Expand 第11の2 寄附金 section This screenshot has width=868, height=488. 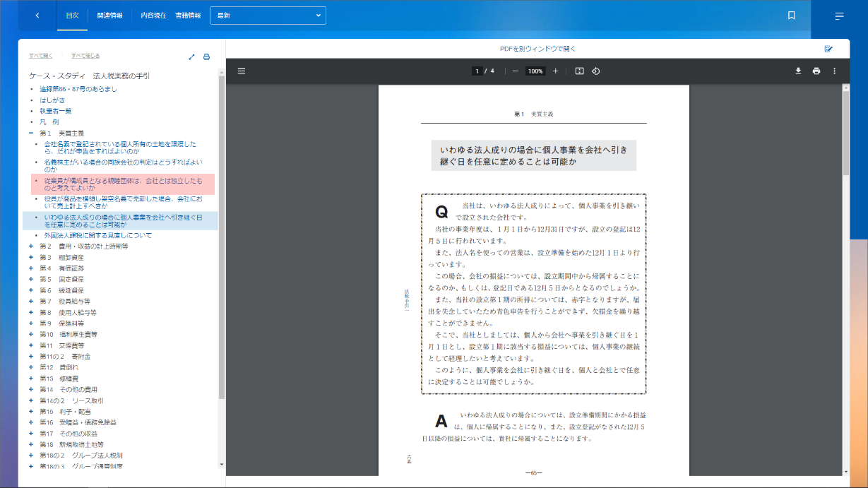[x=31, y=357]
